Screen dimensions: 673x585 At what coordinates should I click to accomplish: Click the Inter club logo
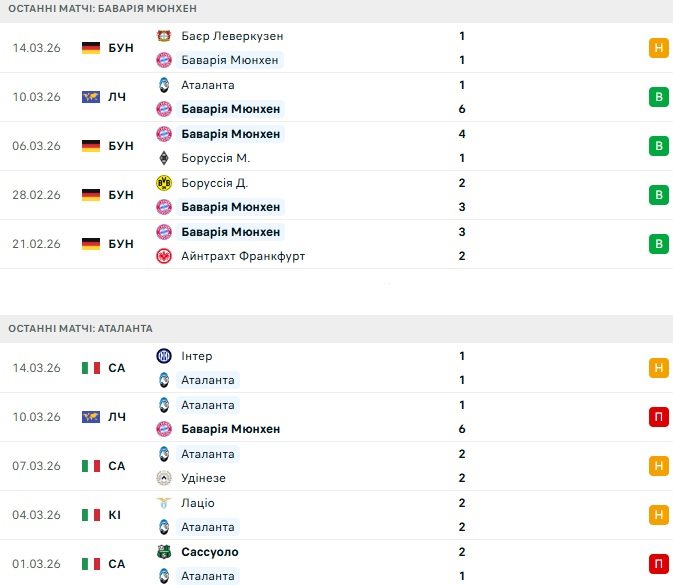coord(164,356)
